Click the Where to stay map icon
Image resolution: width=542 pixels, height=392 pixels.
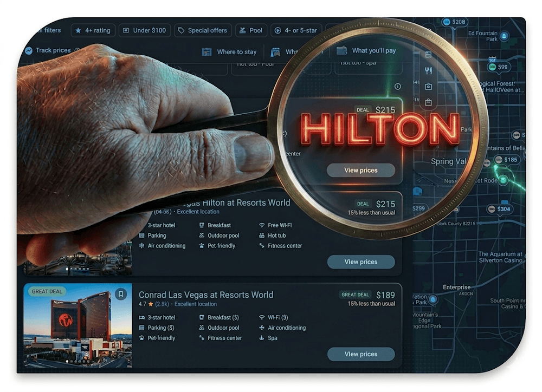tap(207, 52)
